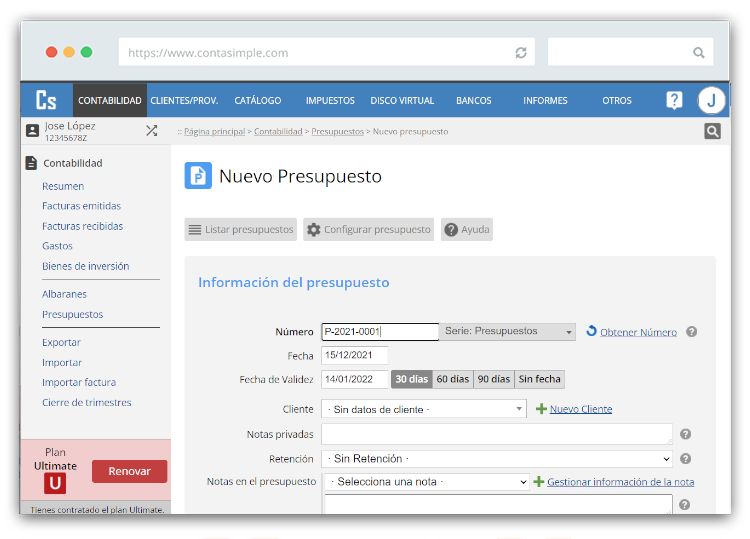Screen dimensions: 750x539
Task: Click the Nuevo Presupuesto document icon
Action: click(198, 176)
